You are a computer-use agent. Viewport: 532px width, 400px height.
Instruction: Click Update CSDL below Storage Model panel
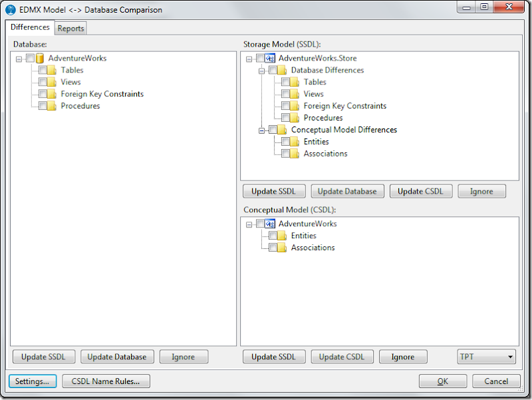point(421,192)
